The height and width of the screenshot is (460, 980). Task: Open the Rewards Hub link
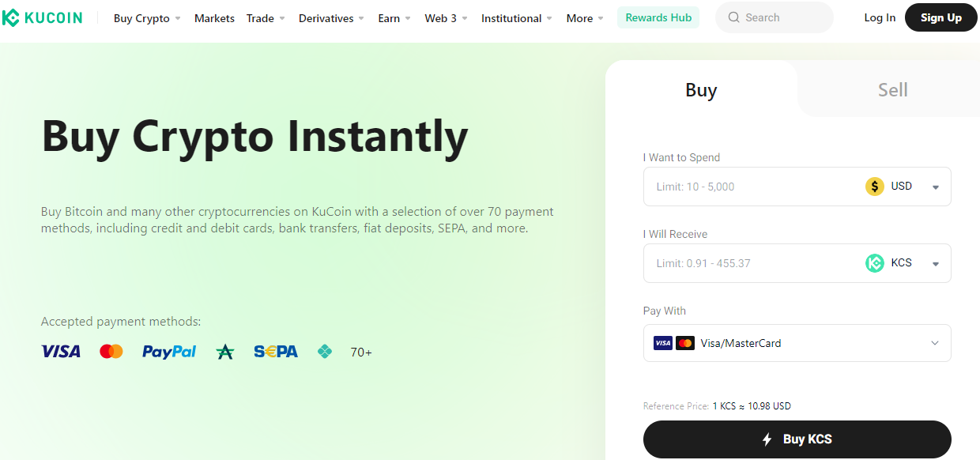[658, 17]
